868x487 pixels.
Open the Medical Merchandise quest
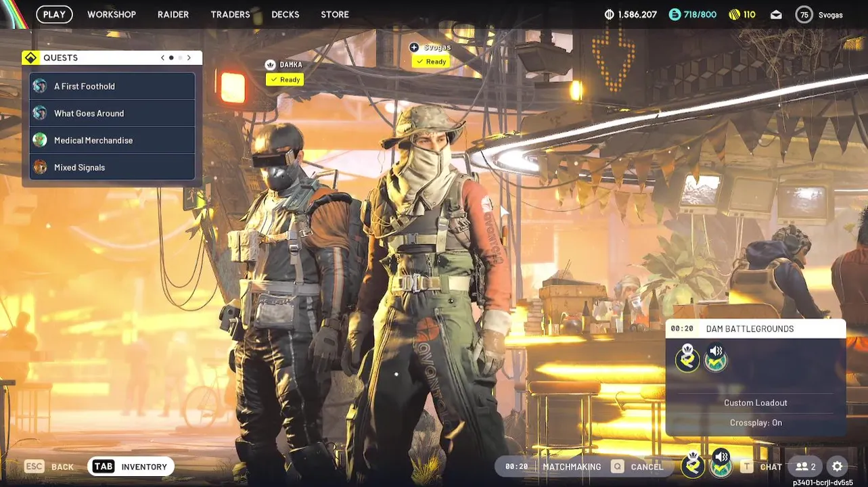pyautogui.click(x=112, y=140)
